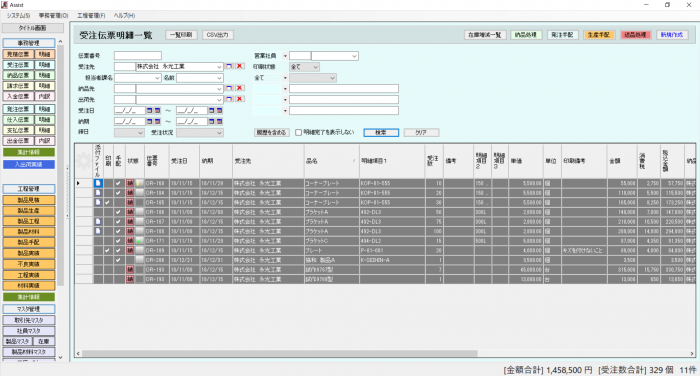This screenshot has height=376, width=700.
Task: Click 一覧印刷 button
Action: (x=181, y=35)
